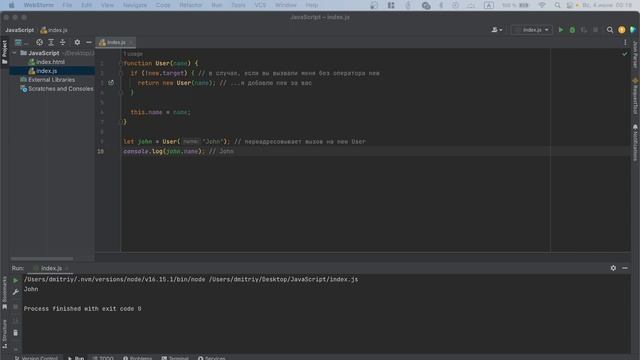640x360 pixels.
Task: Start the green Debug bug icon
Action: coord(572,30)
